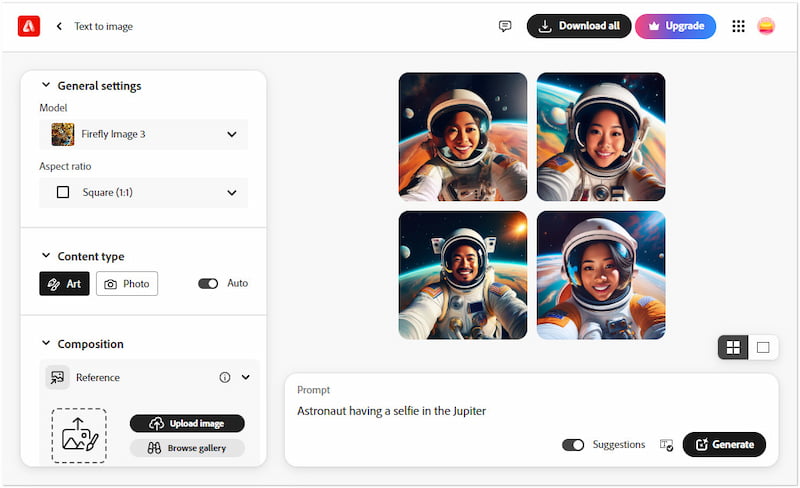800x488 pixels.
Task: Disable the Suggestions toggle
Action: click(x=573, y=445)
